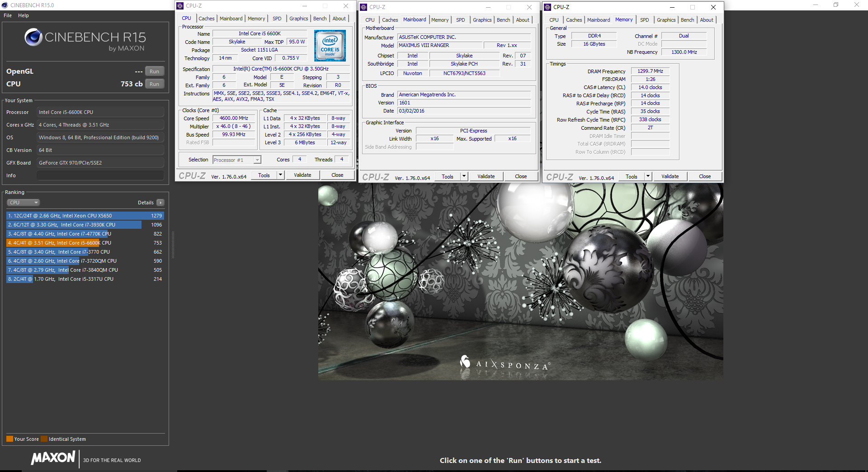Click the CPU-Z icon in the Mainboard-tab window

tap(363, 7)
